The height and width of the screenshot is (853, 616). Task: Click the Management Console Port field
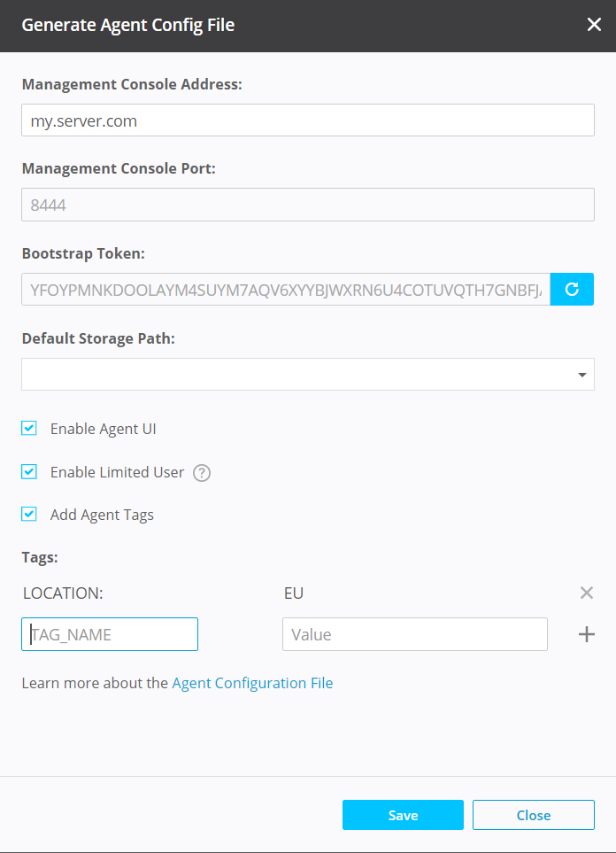307,205
